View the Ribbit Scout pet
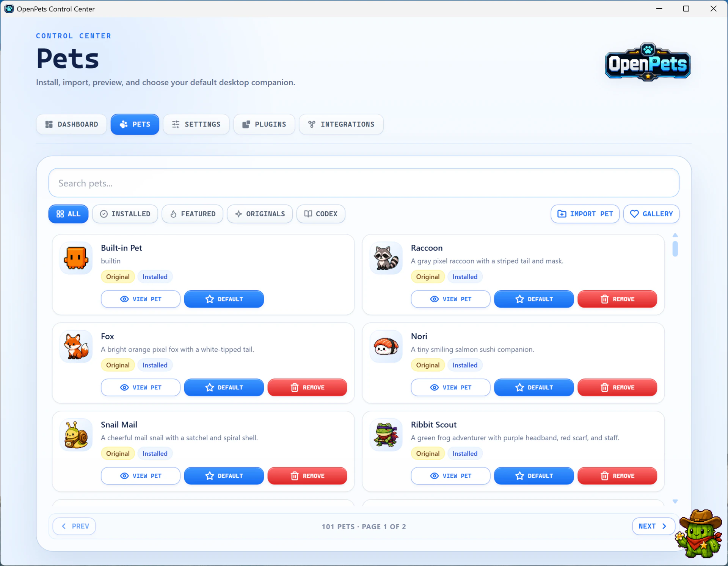This screenshot has width=728, height=566. 450,476
